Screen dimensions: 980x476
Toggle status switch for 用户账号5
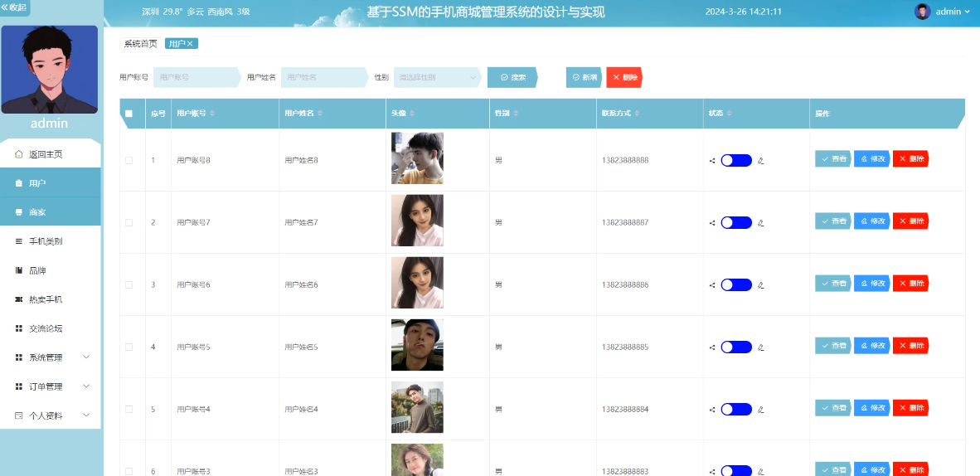coord(736,347)
